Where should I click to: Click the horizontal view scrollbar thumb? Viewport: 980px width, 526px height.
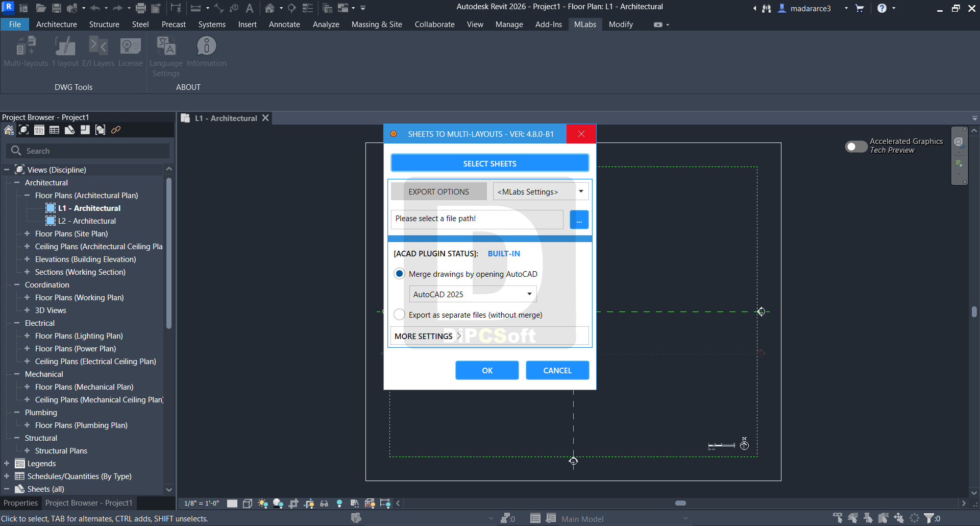pyautogui.click(x=680, y=503)
